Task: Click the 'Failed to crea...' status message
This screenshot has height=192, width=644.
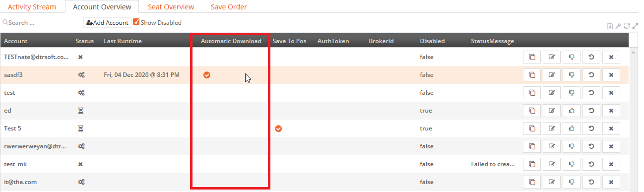Action: [493, 164]
